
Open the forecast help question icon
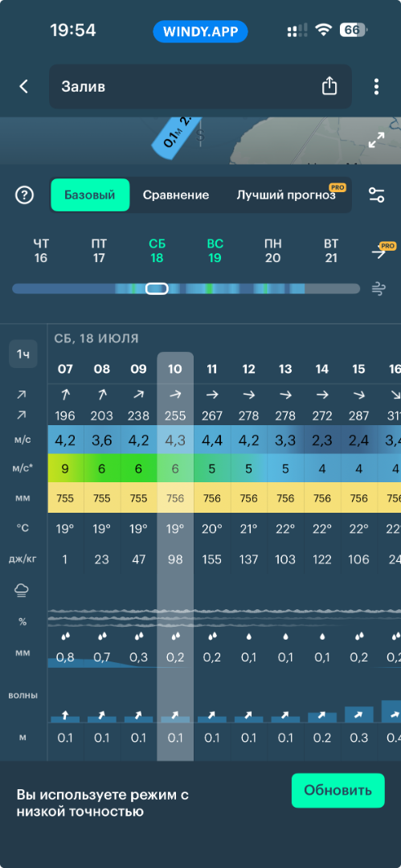(x=24, y=194)
